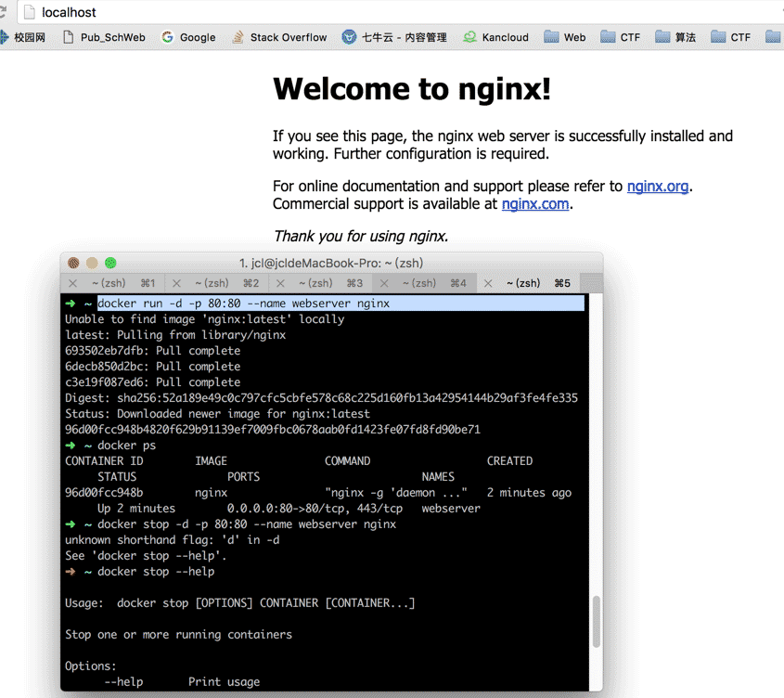Click the localhost address bar
The height and width of the screenshot is (698, 784).
point(400,12)
